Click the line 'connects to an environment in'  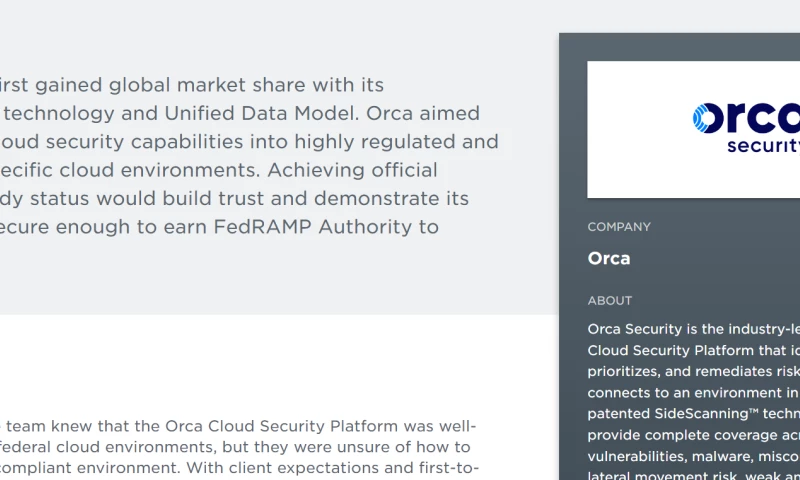(693, 393)
